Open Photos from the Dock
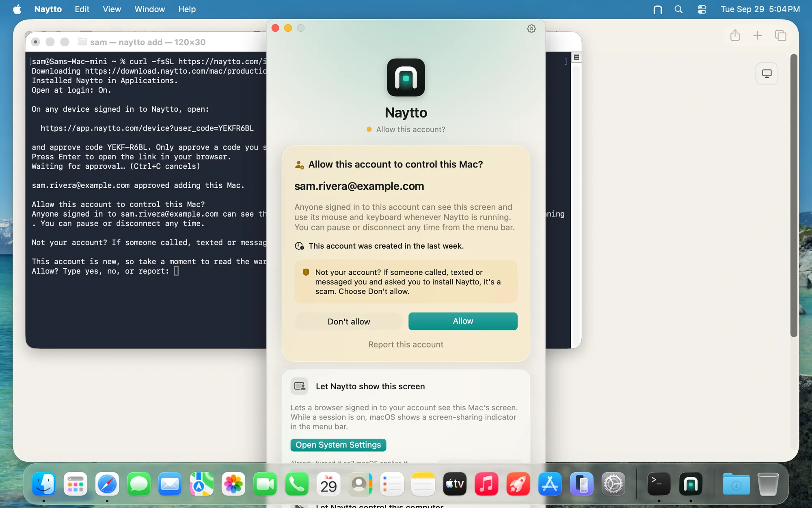Viewport: 812px width, 508px height. point(233,484)
